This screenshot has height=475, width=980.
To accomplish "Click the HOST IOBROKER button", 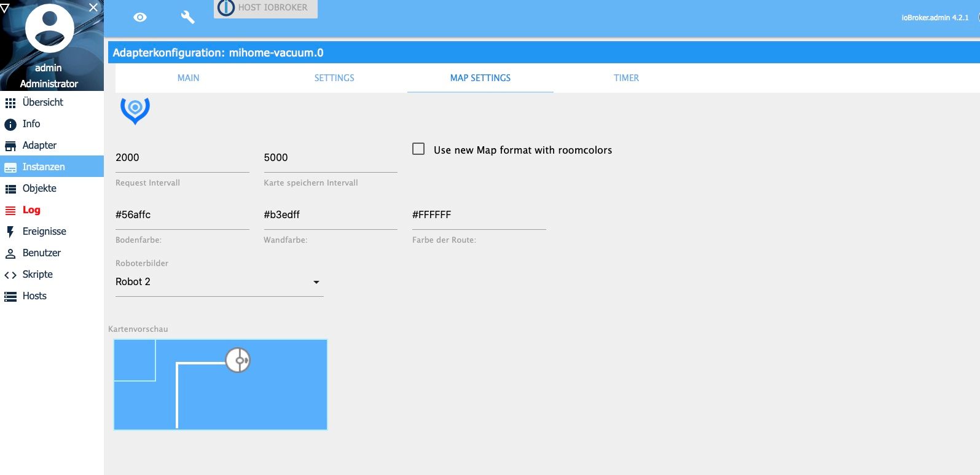I will (x=265, y=8).
